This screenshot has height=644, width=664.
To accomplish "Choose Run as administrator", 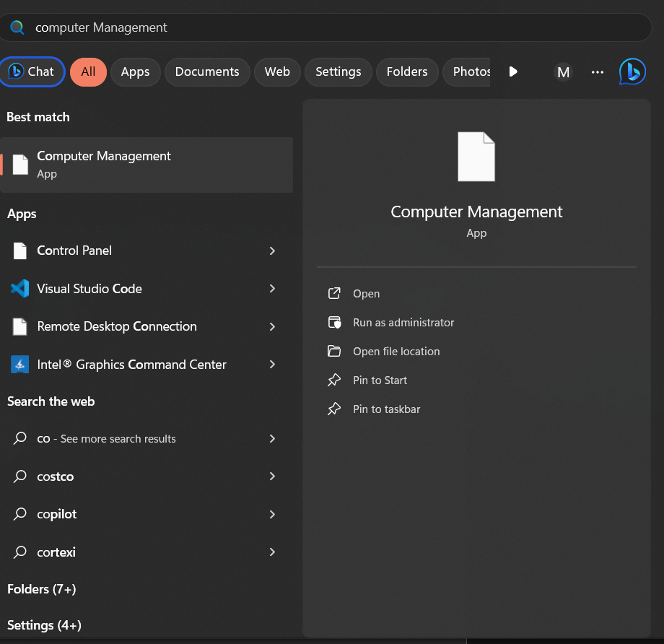I will [403, 323].
